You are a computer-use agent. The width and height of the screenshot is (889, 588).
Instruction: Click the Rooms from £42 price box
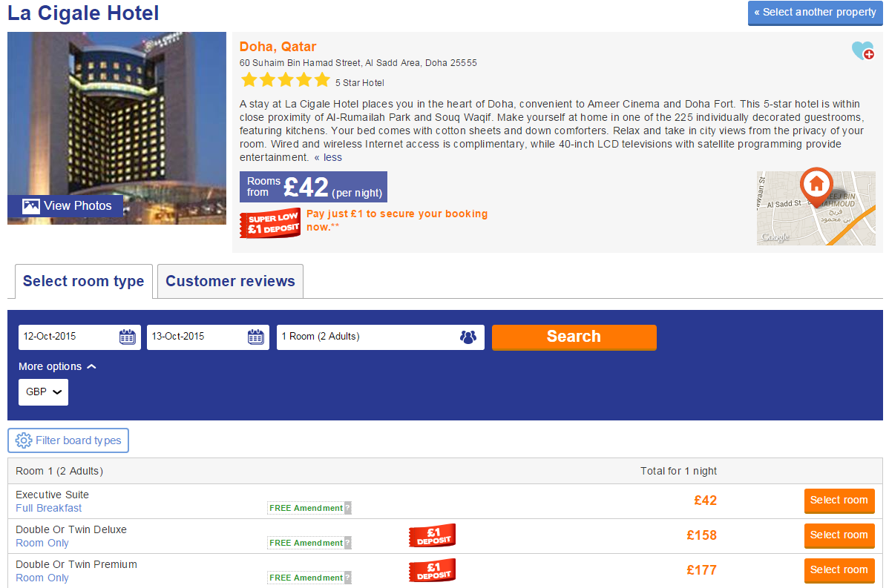coord(314,187)
